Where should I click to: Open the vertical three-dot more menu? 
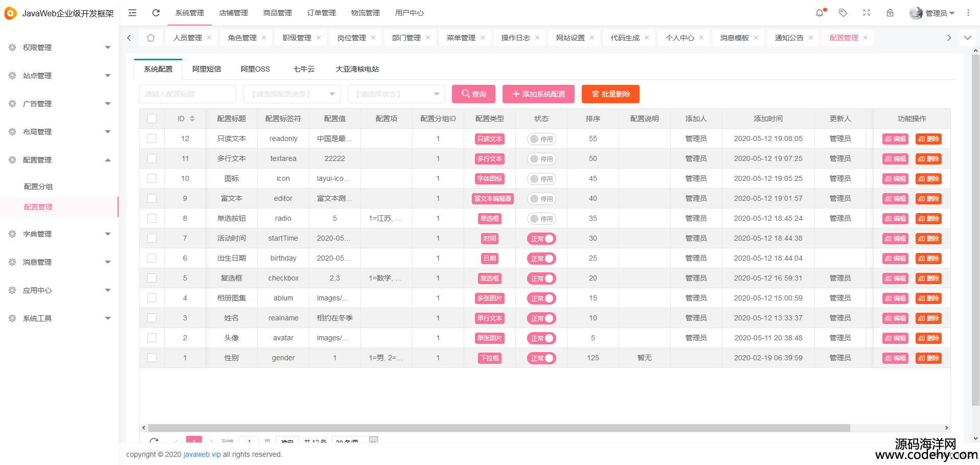pos(968,13)
